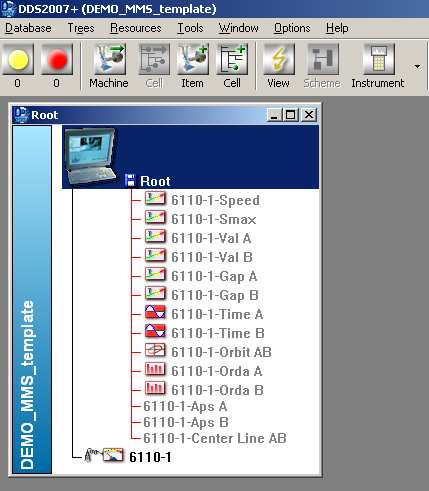
Task: Click the 6110-1-Gap A trend icon
Action: click(155, 274)
